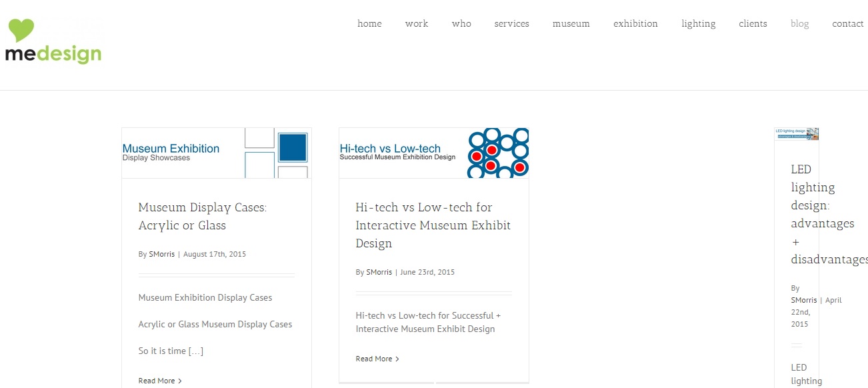Viewport: 868px width, 388px height.
Task: Go to the exhibition page
Action: pos(635,23)
